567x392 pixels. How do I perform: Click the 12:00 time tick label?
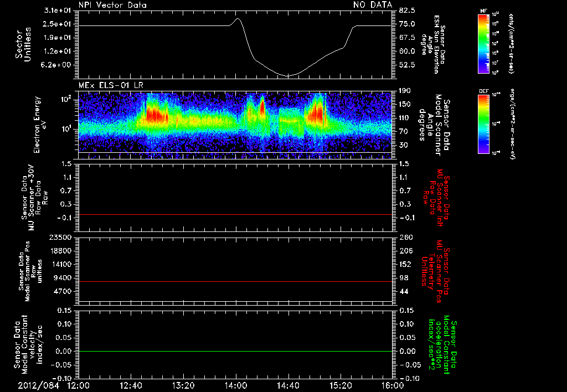pos(79,385)
